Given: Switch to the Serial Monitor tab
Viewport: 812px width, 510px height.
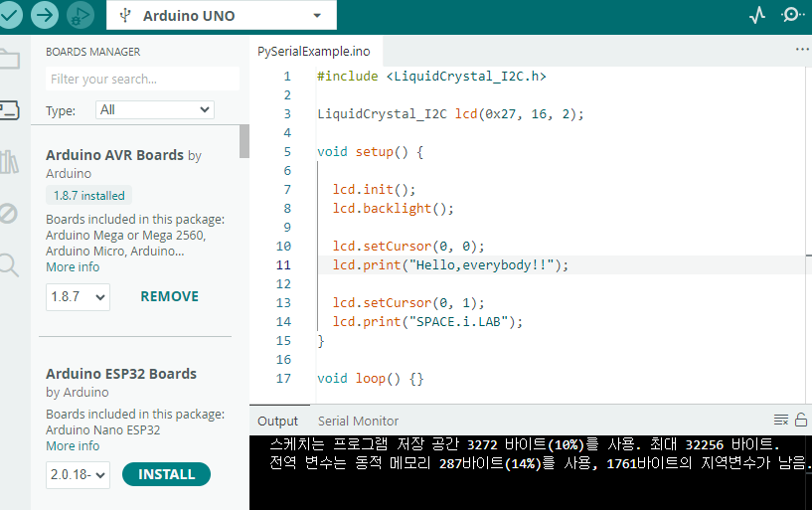Looking at the screenshot, I should click(359, 421).
